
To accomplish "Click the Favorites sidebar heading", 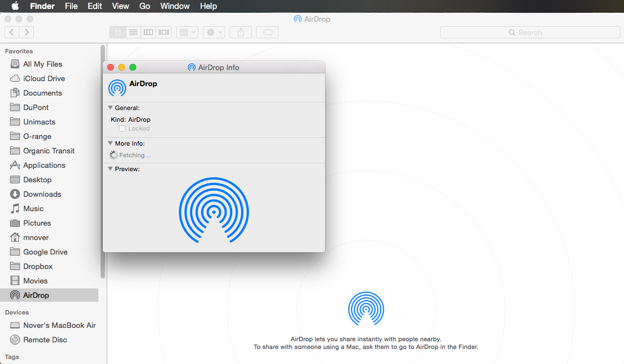I will pyautogui.click(x=19, y=51).
